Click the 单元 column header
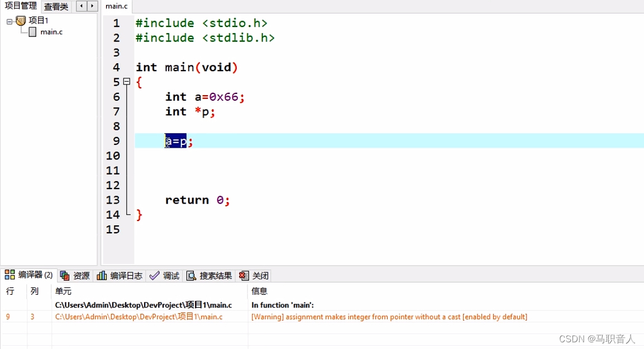Image resolution: width=644 pixels, height=349 pixels. (63, 291)
